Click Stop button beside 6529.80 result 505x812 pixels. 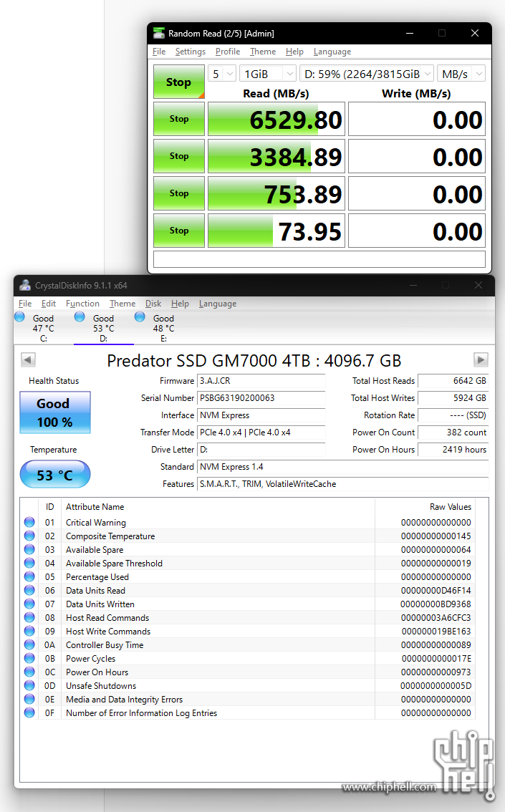point(178,119)
